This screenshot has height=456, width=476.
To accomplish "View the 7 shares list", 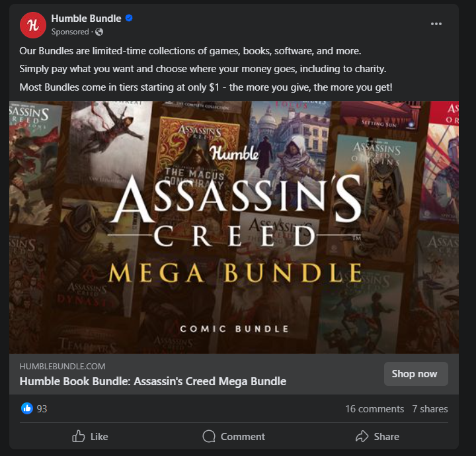I will [x=430, y=409].
